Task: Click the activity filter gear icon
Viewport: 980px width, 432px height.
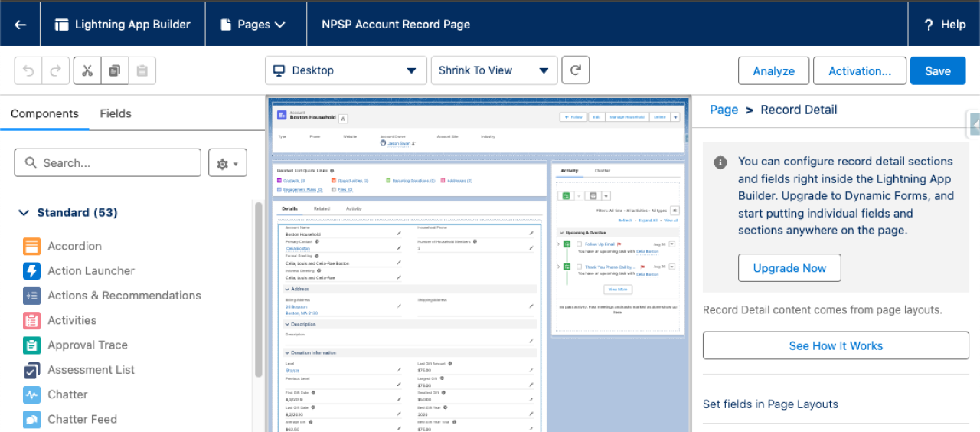Action: pos(675,210)
